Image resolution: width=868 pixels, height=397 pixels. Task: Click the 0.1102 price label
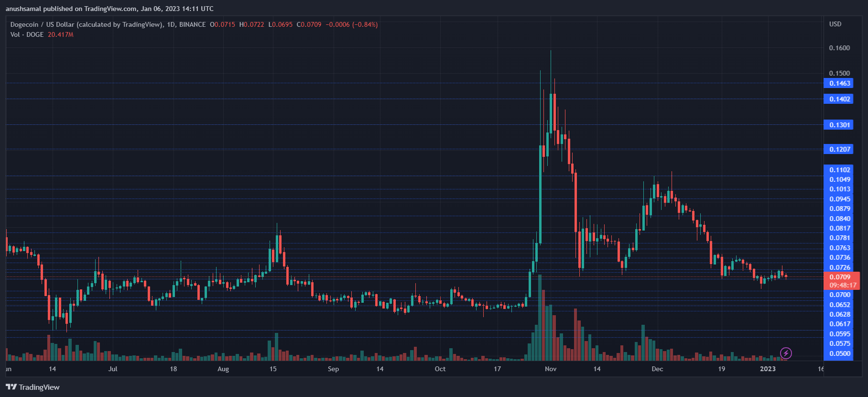pos(838,170)
